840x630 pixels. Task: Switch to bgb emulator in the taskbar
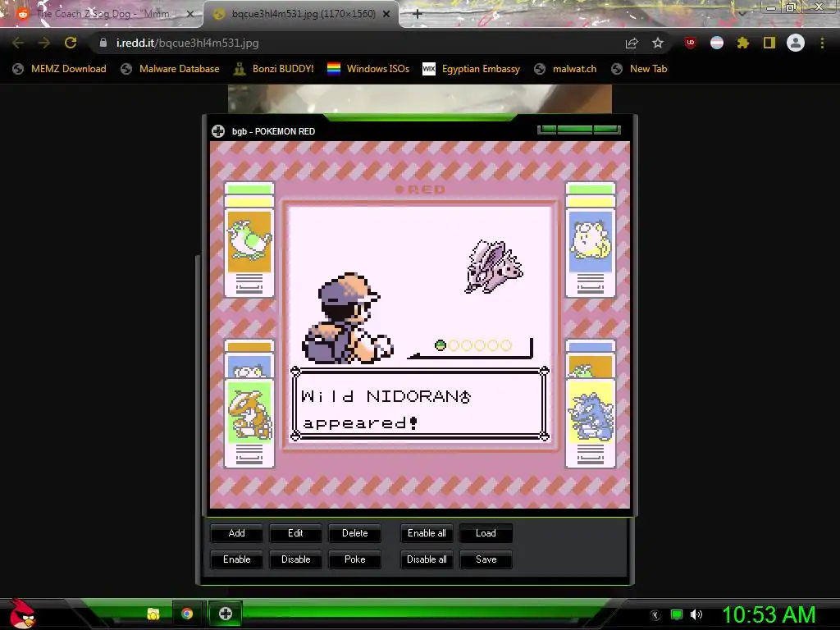click(x=226, y=614)
